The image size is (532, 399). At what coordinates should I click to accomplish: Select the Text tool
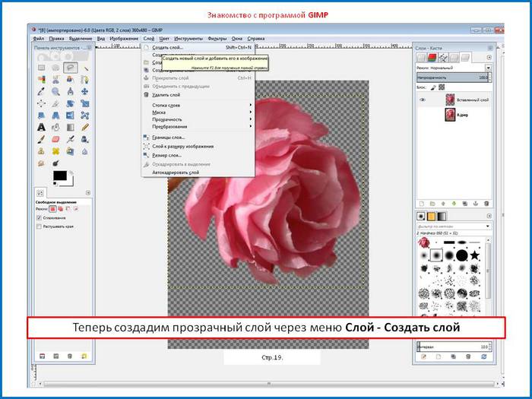[41, 127]
